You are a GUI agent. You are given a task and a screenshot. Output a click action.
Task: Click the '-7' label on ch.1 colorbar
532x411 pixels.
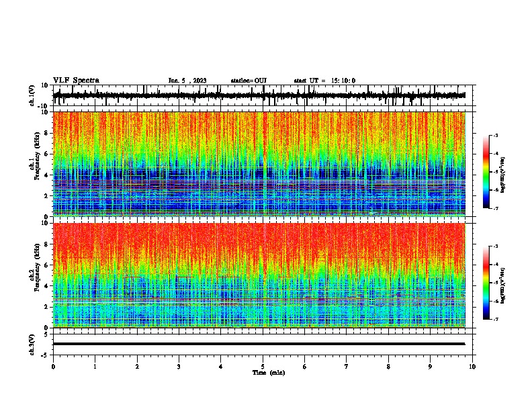click(495, 208)
